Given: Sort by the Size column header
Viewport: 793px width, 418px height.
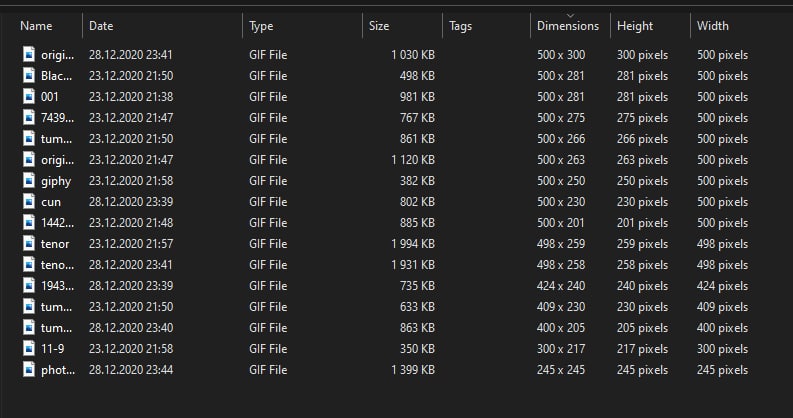Looking at the screenshot, I should (x=379, y=25).
